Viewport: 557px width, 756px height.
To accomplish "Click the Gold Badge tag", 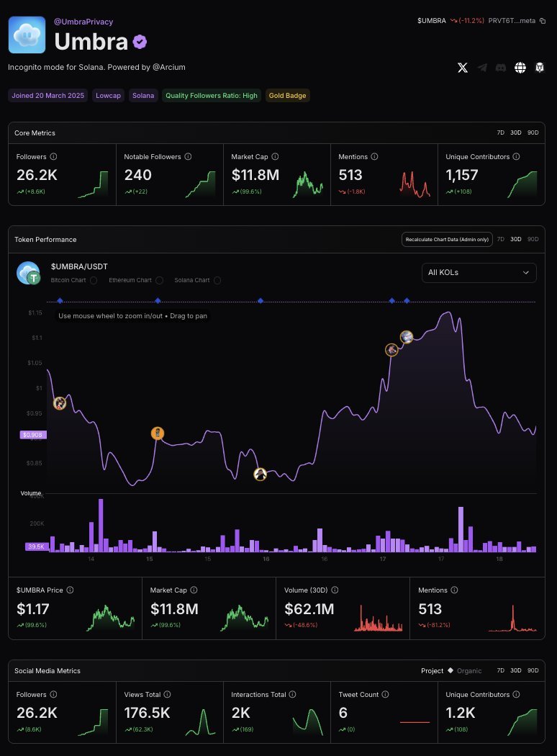I will tap(287, 96).
